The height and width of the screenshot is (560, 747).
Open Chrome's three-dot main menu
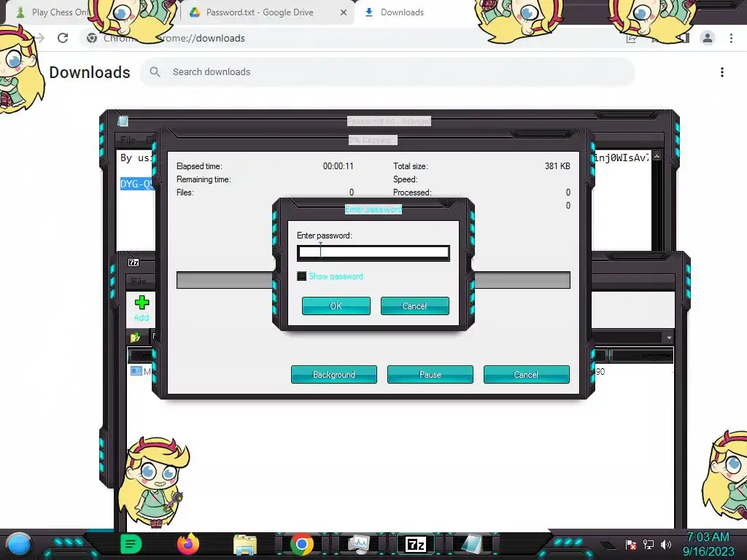tap(731, 38)
